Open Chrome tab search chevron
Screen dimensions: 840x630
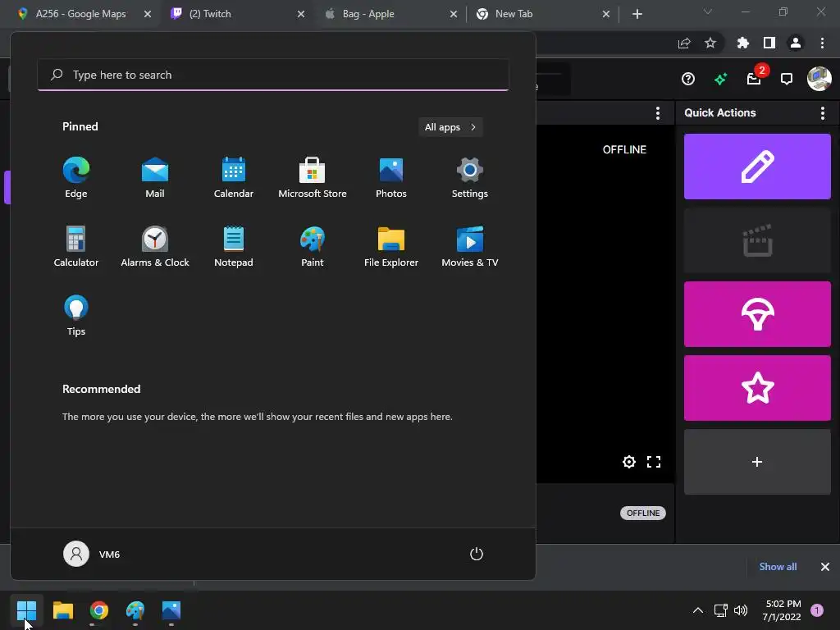(x=708, y=11)
